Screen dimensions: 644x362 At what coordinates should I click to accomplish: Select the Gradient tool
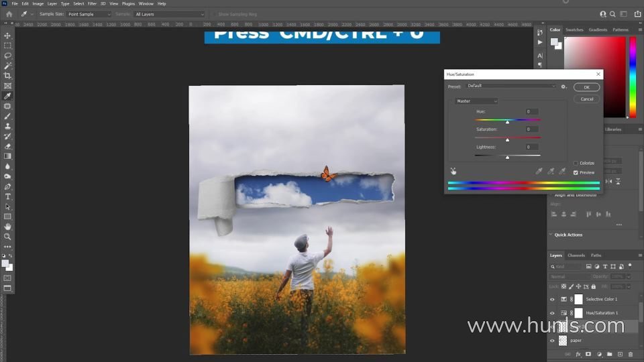7,156
